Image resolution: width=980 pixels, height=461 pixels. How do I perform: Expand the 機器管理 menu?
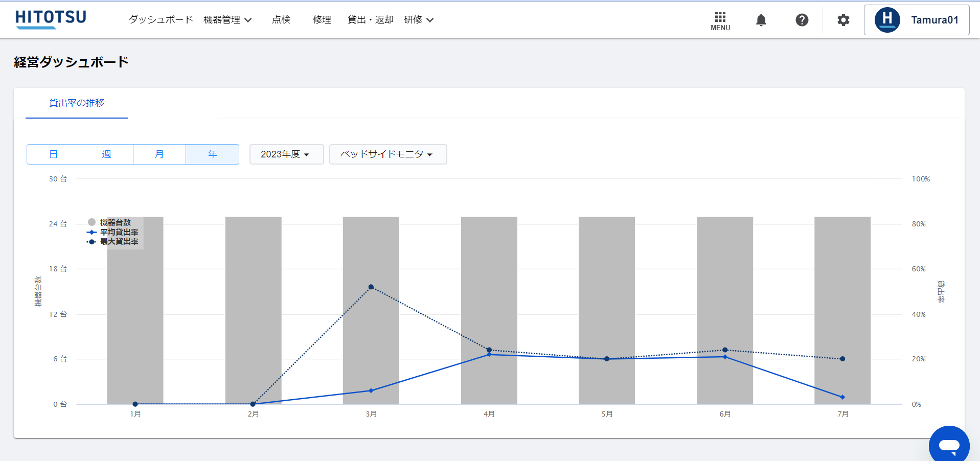click(227, 19)
